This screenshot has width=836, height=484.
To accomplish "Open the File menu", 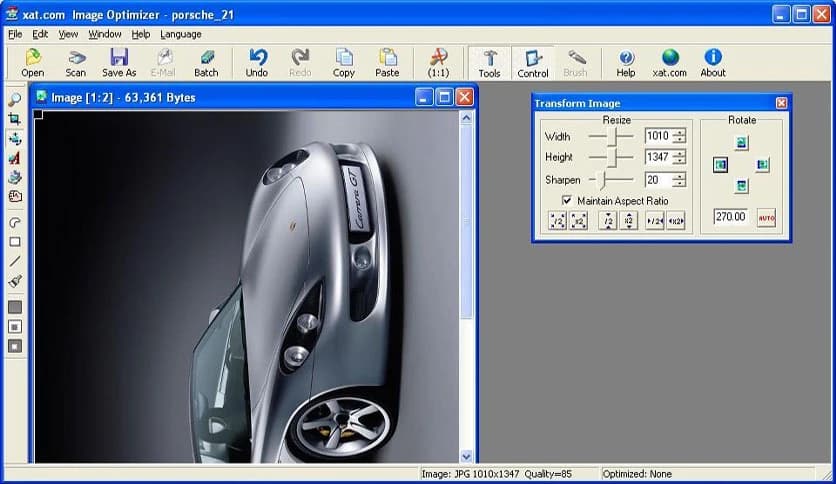I will coord(15,34).
